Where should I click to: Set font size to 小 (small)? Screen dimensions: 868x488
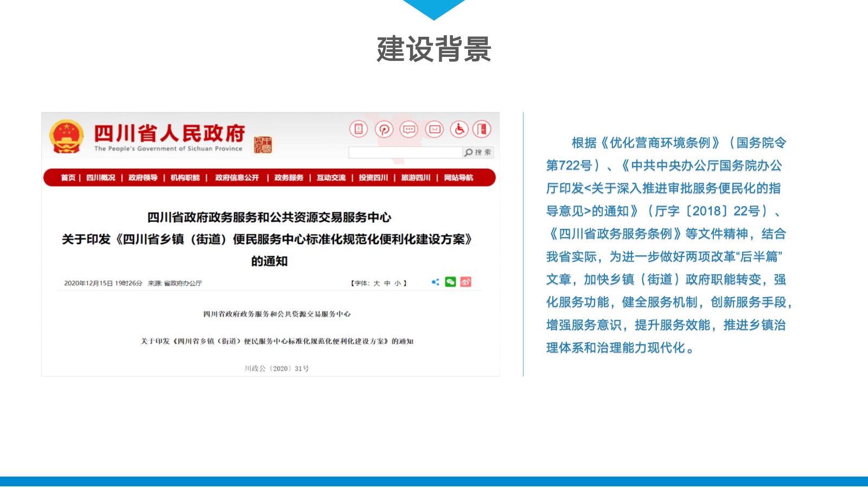pyautogui.click(x=398, y=283)
